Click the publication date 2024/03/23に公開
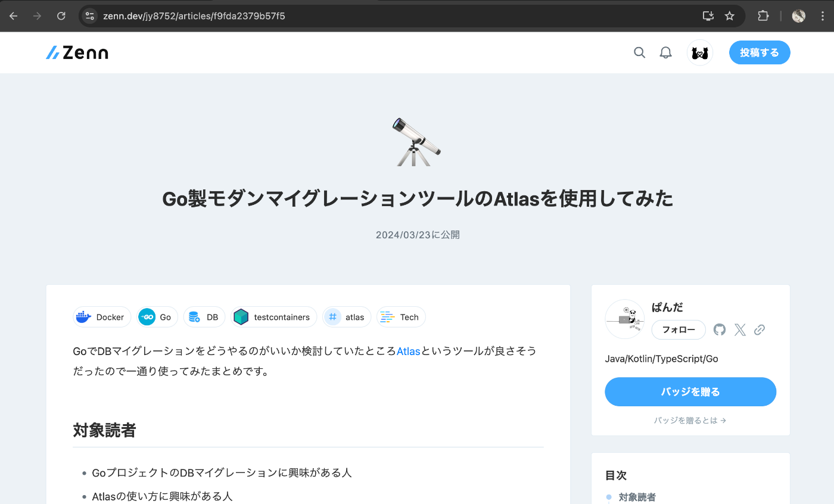This screenshot has height=504, width=834. coord(418,235)
